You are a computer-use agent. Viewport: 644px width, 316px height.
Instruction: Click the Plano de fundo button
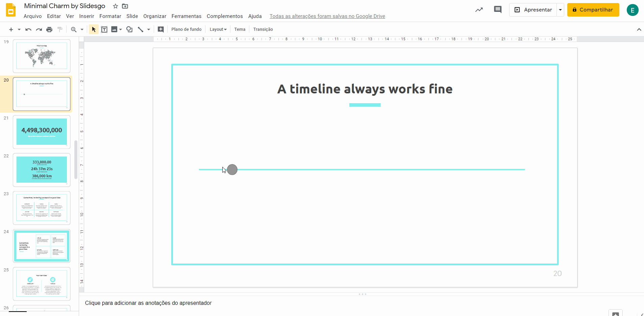(x=187, y=29)
